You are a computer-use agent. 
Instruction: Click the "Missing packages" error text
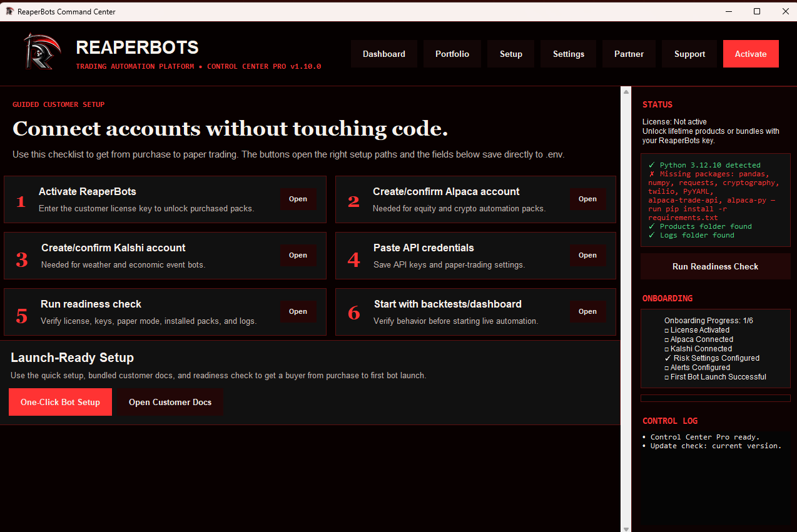click(713, 196)
